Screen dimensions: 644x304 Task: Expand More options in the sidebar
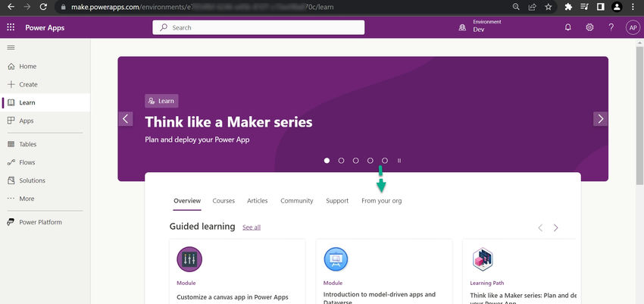[45, 199]
